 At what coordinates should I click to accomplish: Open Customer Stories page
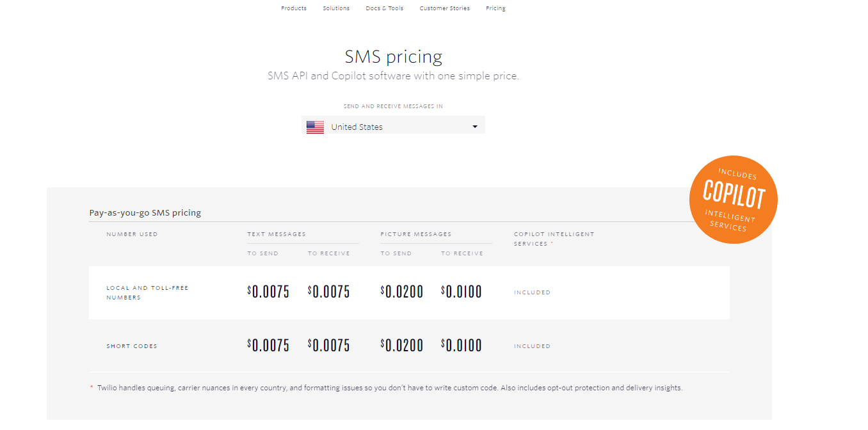click(x=445, y=8)
